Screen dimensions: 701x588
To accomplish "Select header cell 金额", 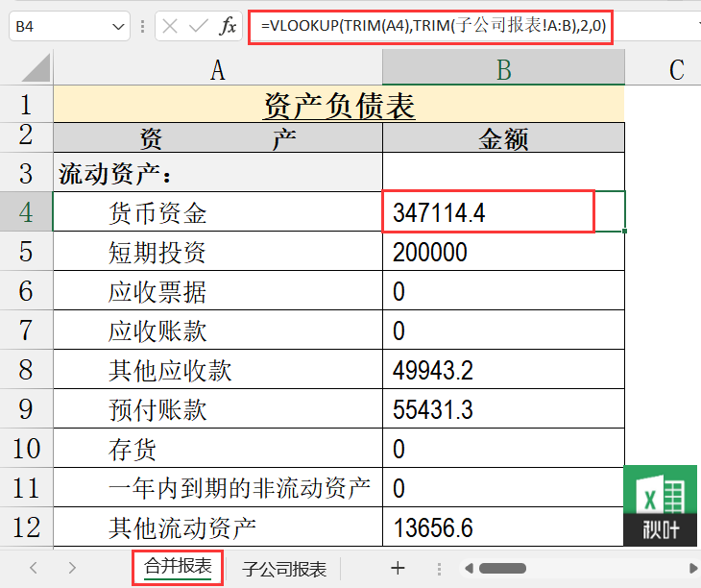I will [503, 137].
